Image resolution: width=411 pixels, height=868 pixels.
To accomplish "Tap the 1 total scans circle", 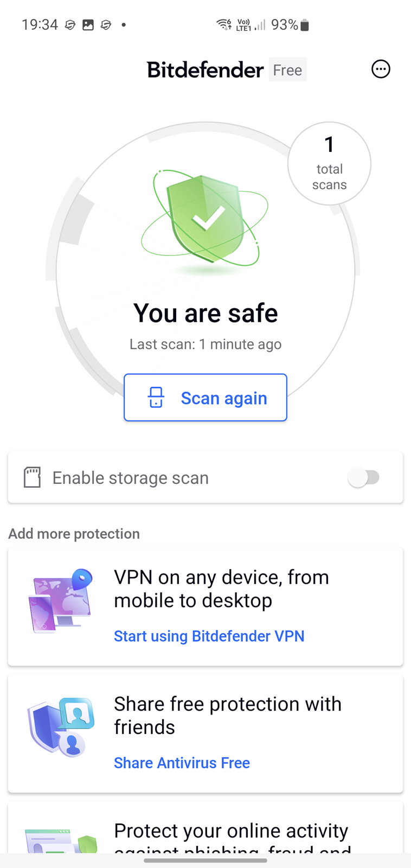I will click(x=329, y=163).
